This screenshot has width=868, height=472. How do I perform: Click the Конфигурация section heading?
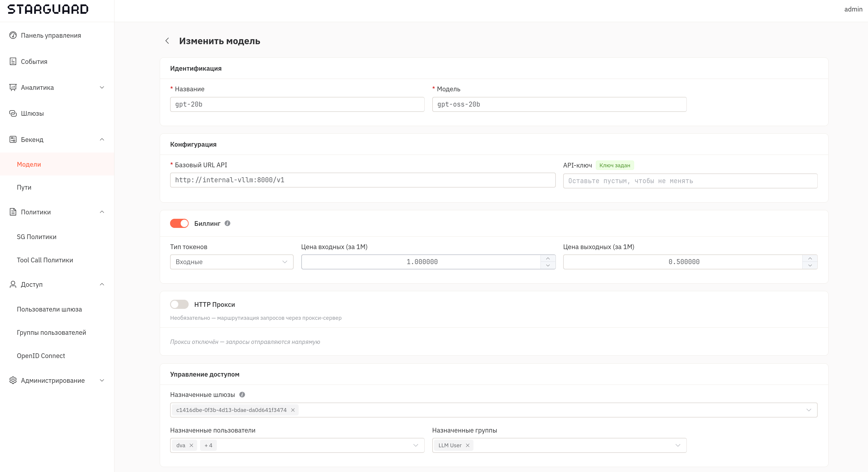pyautogui.click(x=193, y=144)
